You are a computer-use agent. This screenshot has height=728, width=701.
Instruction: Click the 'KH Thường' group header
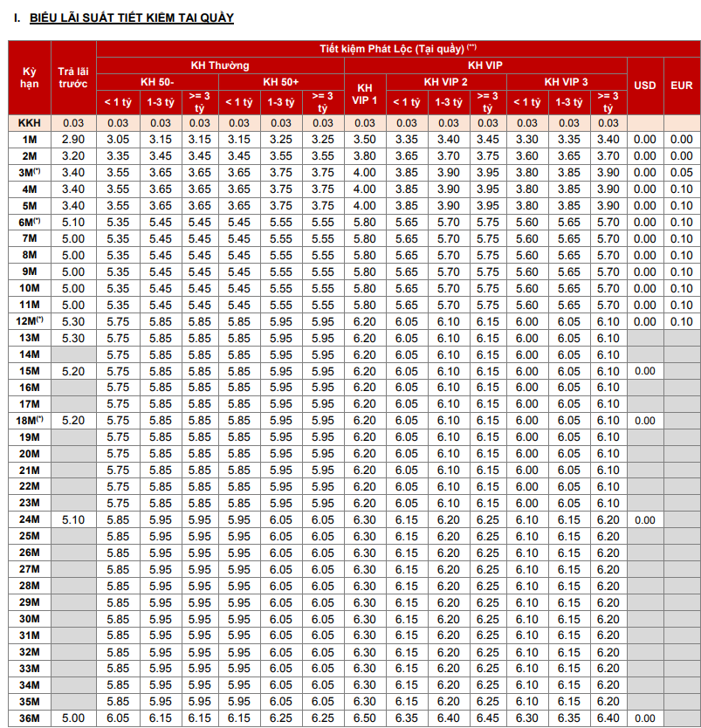(219, 65)
